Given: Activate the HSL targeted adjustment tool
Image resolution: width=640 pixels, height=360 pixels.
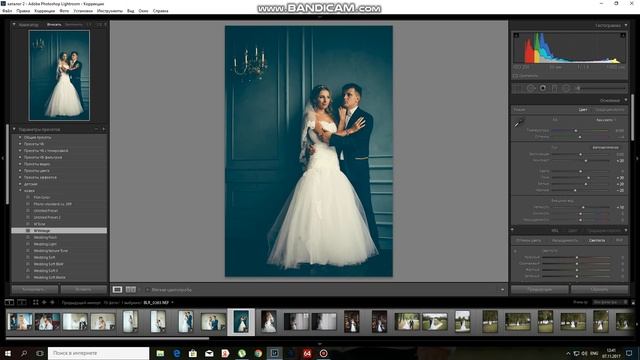Looking at the screenshot, I should coord(515,251).
